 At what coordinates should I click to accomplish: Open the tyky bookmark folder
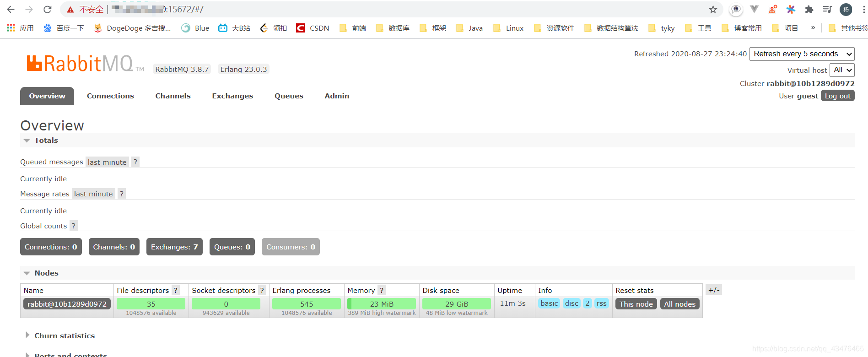tap(662, 28)
